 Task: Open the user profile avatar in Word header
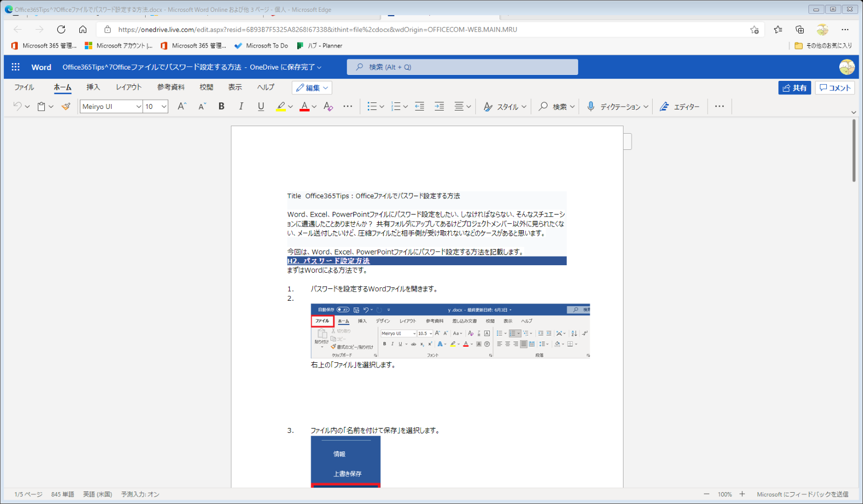click(x=847, y=67)
